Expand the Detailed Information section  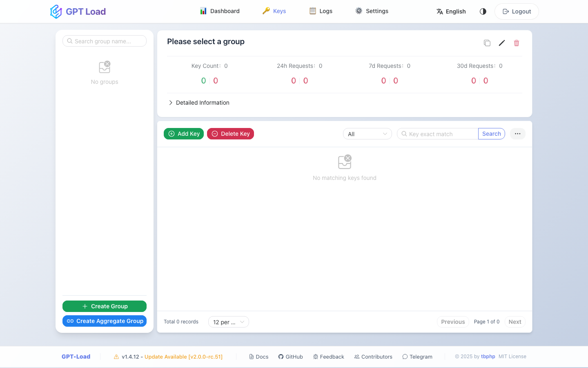coord(199,103)
